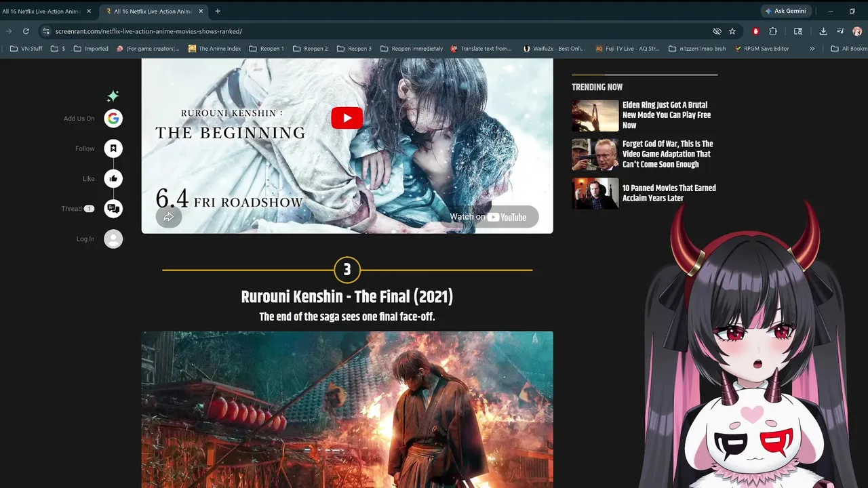Open the Forget God Of War headline
Screen dimensions: 868x488
pos(668,154)
